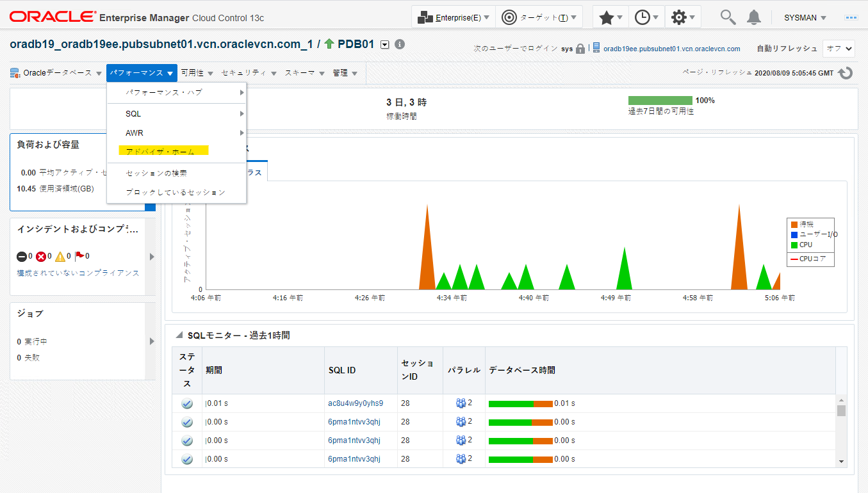
Task: Click the Oracle database icon next to Oracleデータベース
Action: coord(15,72)
